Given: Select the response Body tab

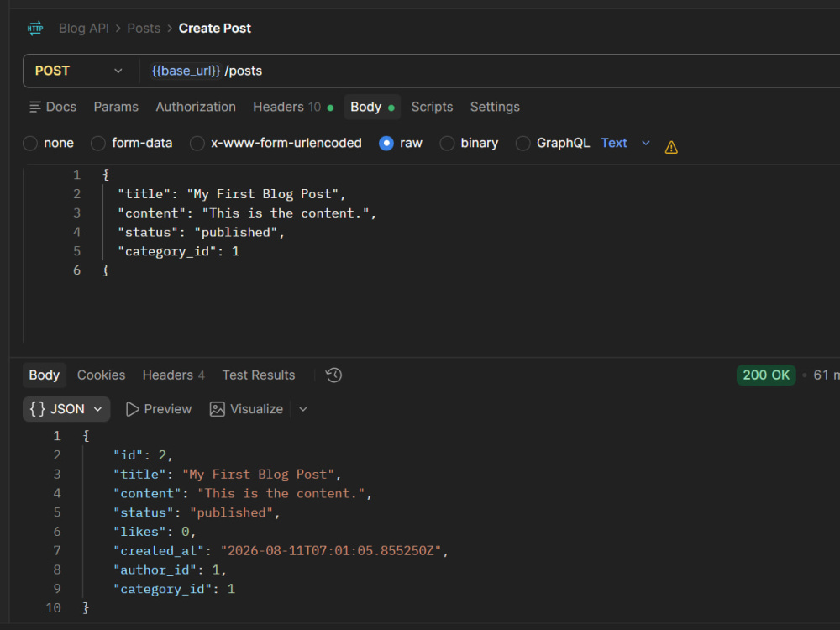Looking at the screenshot, I should (x=45, y=375).
